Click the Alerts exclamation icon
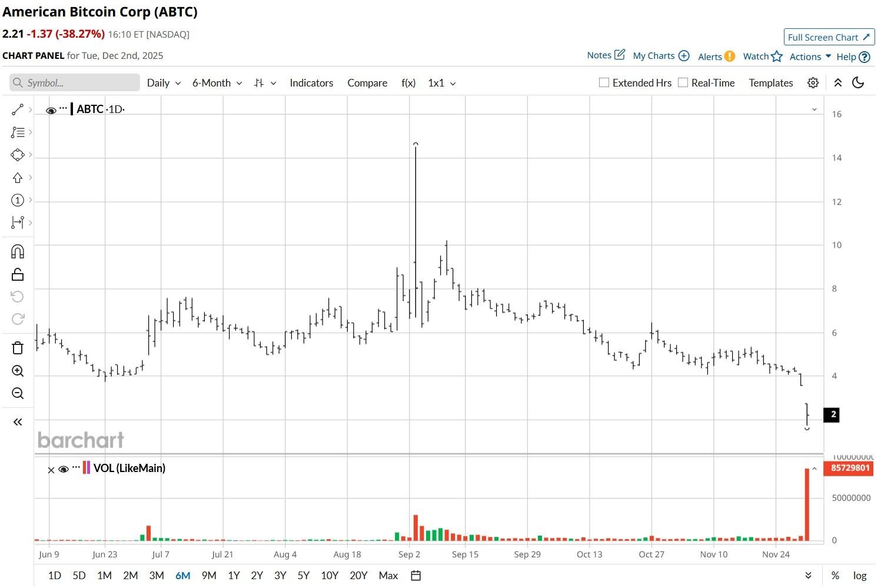 (730, 56)
